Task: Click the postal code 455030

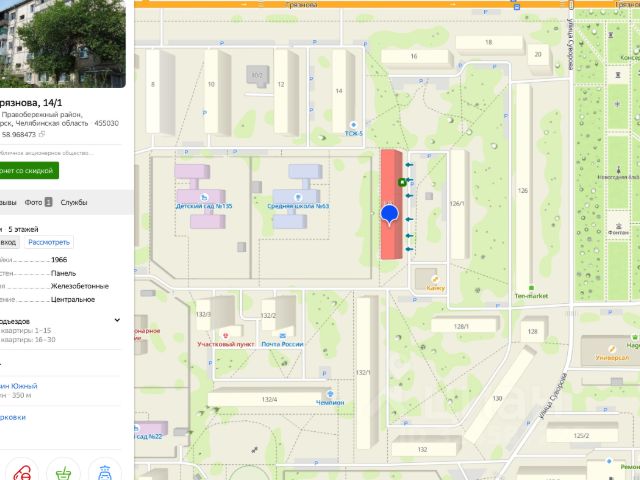Action: (x=107, y=123)
